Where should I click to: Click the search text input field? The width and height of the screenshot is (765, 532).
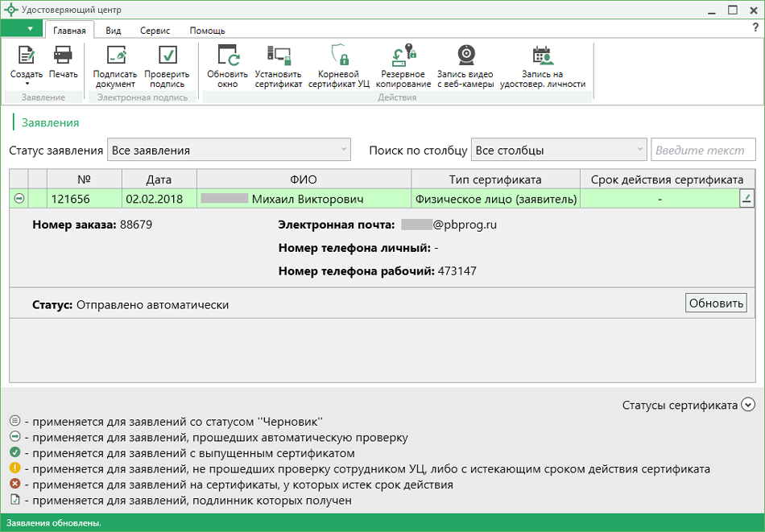(702, 150)
